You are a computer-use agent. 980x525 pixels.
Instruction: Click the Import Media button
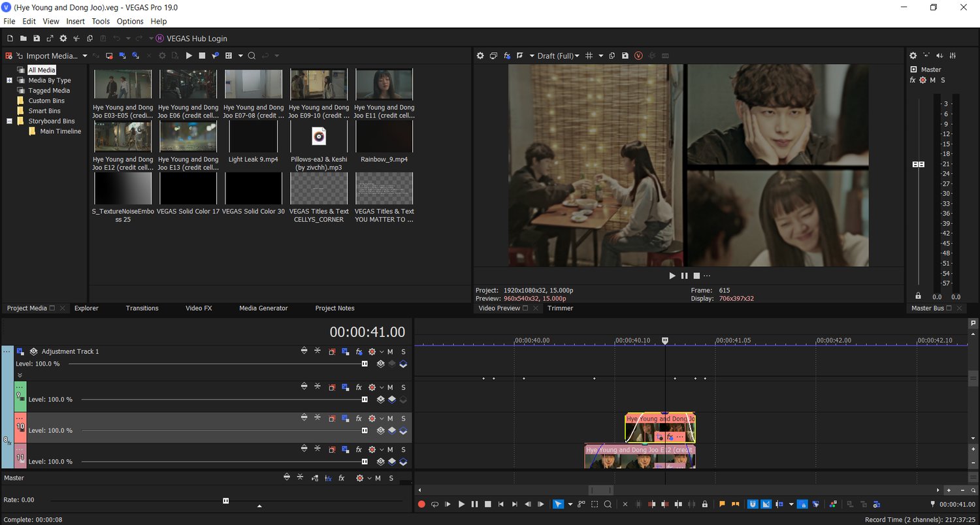click(x=47, y=56)
